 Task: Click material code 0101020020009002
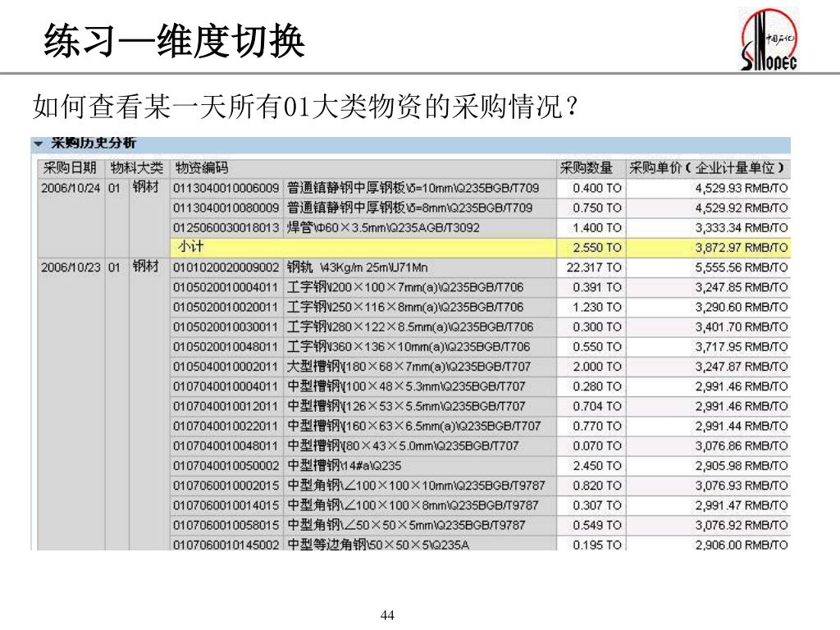226,268
